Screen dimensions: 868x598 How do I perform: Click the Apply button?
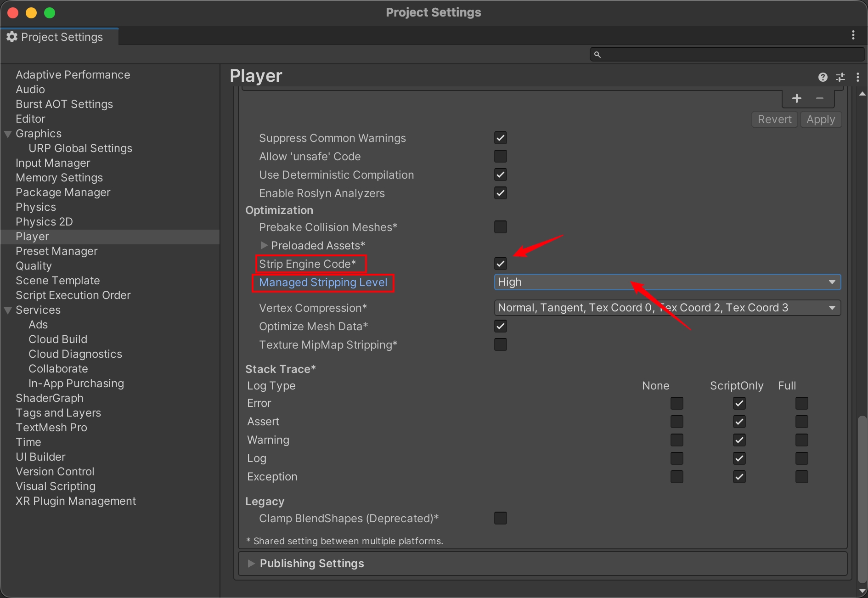coord(820,119)
